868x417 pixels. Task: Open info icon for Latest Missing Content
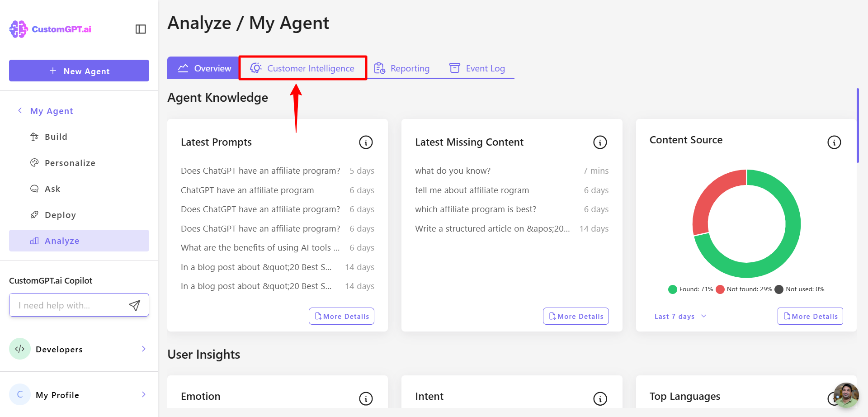pyautogui.click(x=600, y=142)
